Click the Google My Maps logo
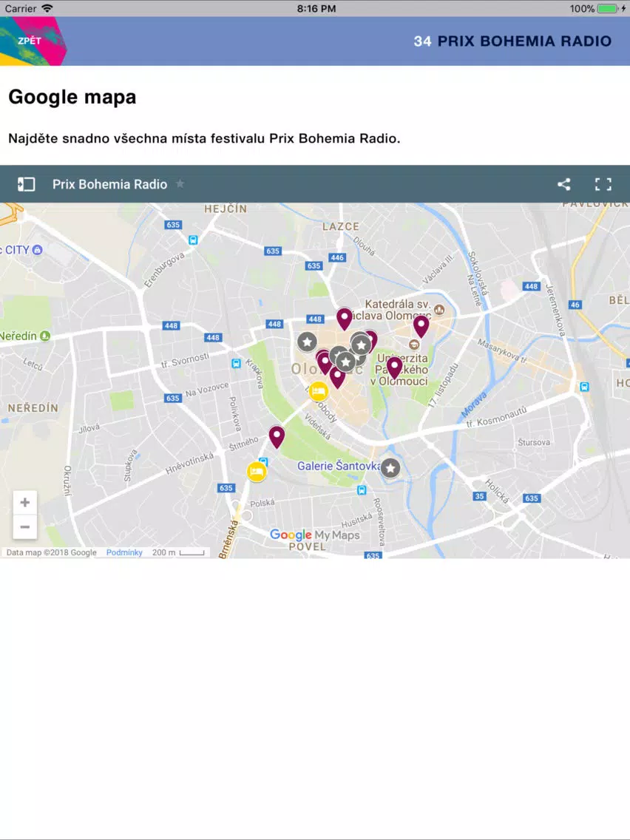Viewport: 630px width, 840px height. point(315,535)
